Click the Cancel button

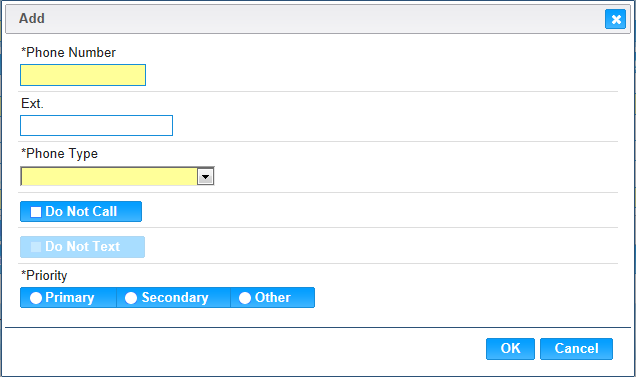576,349
